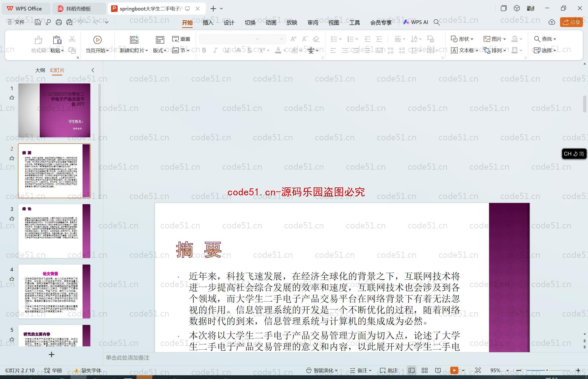Toggle Text Shadow formatting
Viewport: 588px width, 379px height.
pos(250,50)
